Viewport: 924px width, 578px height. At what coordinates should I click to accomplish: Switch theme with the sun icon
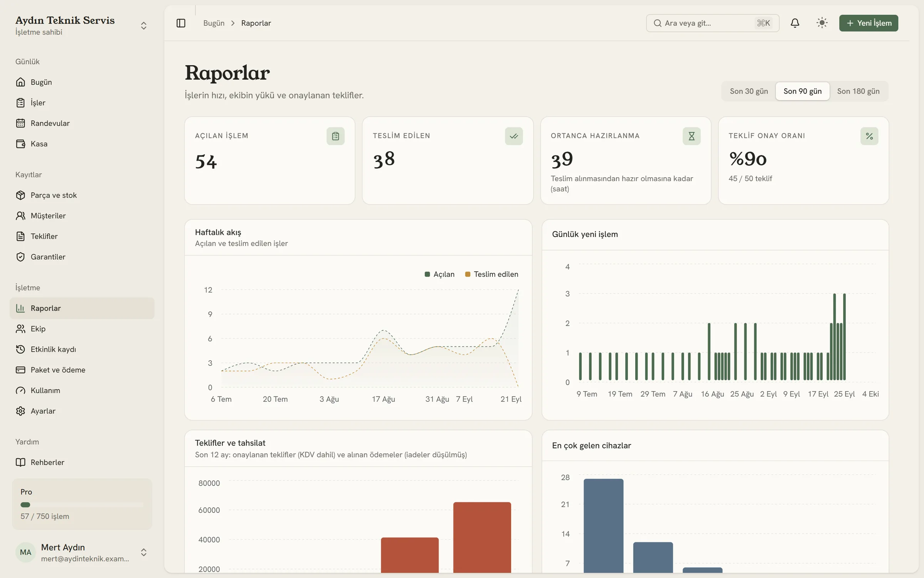pyautogui.click(x=822, y=23)
